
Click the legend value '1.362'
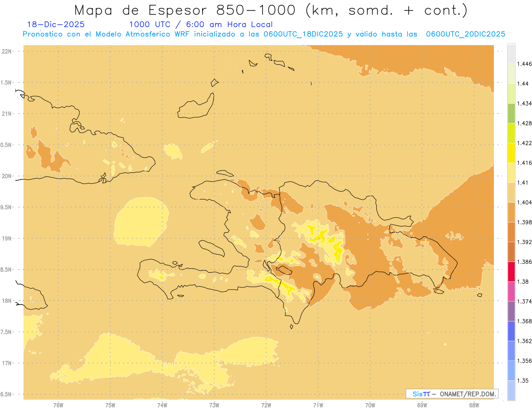[x=524, y=341]
